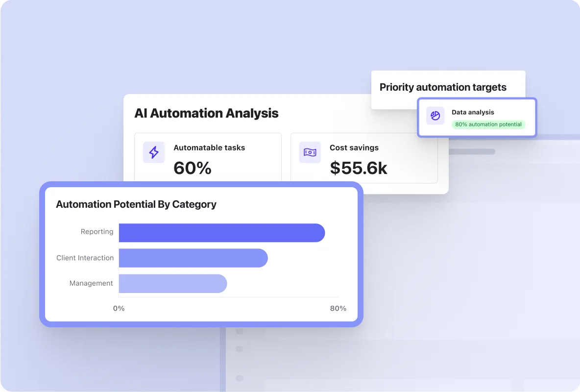Image resolution: width=580 pixels, height=392 pixels.
Task: Select the Management row label
Action: (91, 283)
